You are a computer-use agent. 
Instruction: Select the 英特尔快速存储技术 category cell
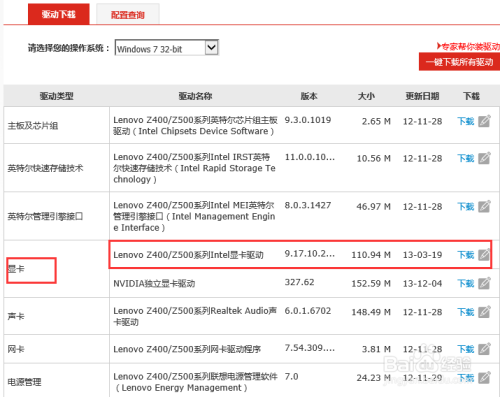(x=56, y=168)
